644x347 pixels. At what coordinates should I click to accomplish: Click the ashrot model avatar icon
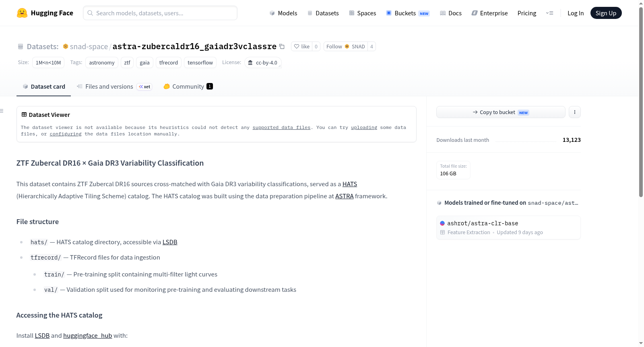pos(442,223)
